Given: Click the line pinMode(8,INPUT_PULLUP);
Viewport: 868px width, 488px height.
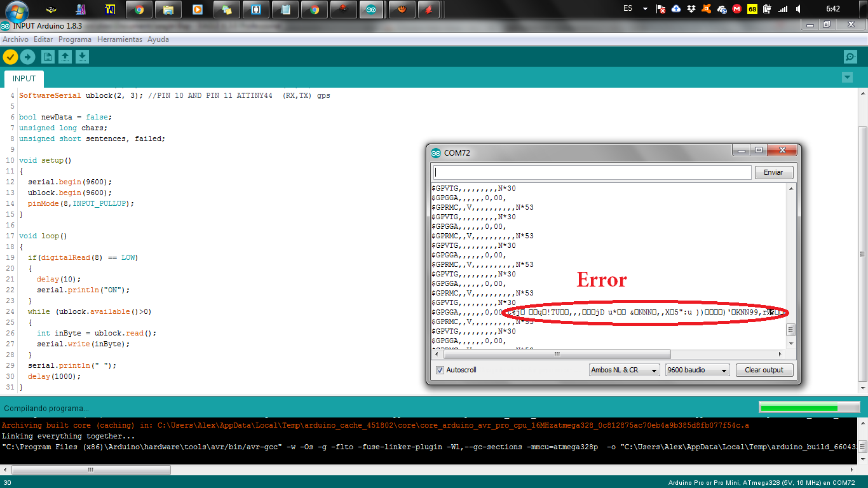Looking at the screenshot, I should click(81, 203).
